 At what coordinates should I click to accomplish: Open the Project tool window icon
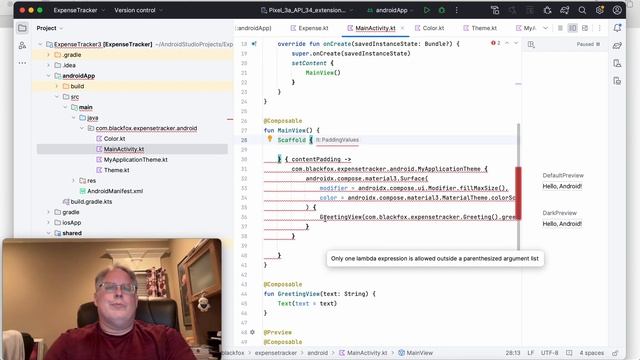(22, 28)
